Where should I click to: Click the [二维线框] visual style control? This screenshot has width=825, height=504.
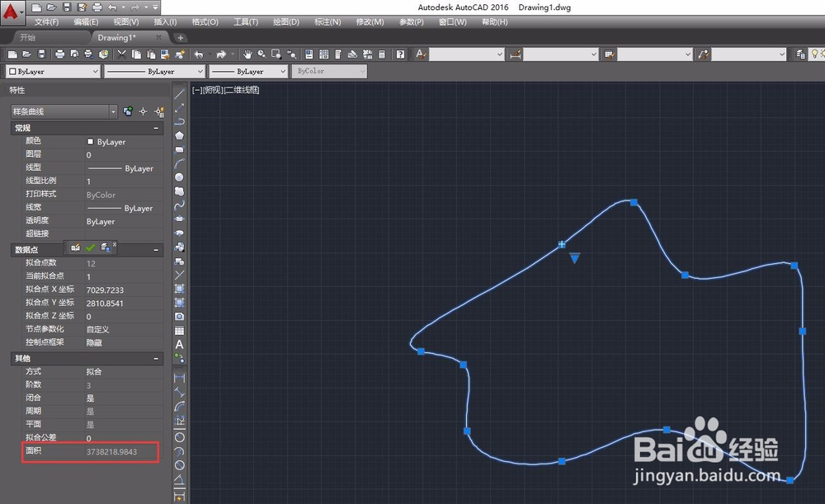pos(242,90)
